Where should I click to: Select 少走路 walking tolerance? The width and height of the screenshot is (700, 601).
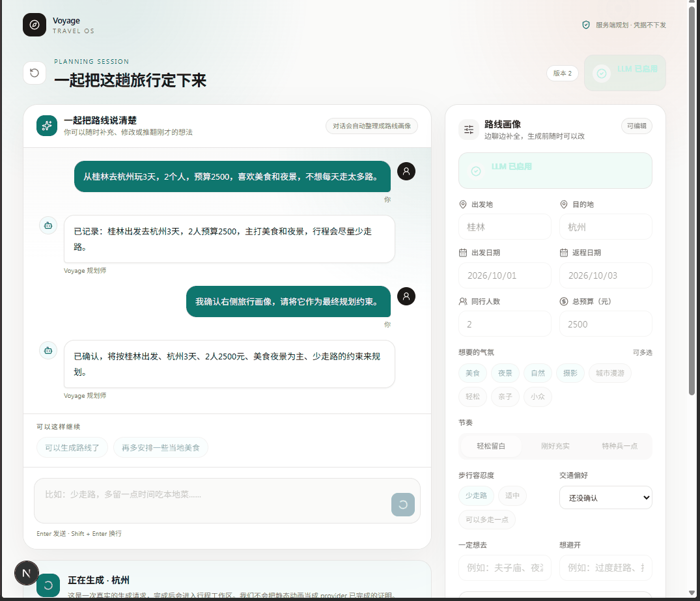[x=476, y=496]
